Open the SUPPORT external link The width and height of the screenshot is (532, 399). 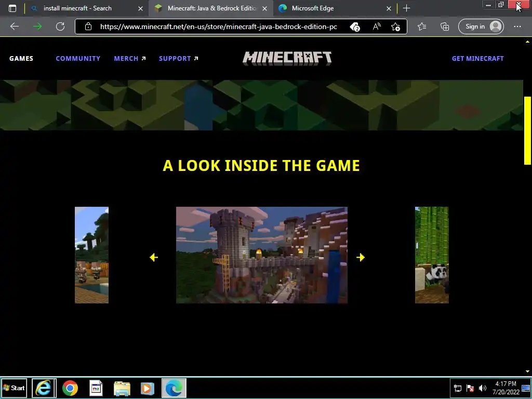(179, 58)
